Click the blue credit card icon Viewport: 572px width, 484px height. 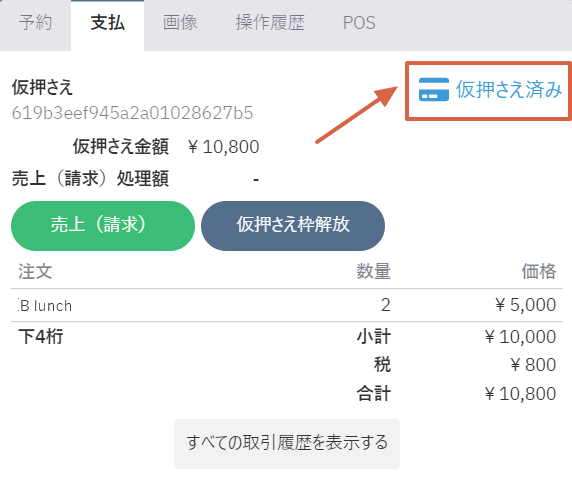click(x=434, y=89)
